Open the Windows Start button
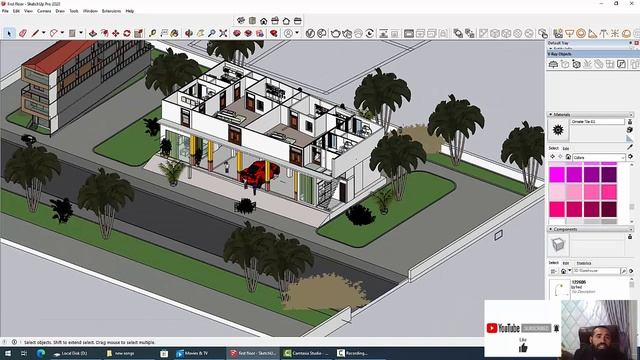640x360 pixels. (7, 353)
